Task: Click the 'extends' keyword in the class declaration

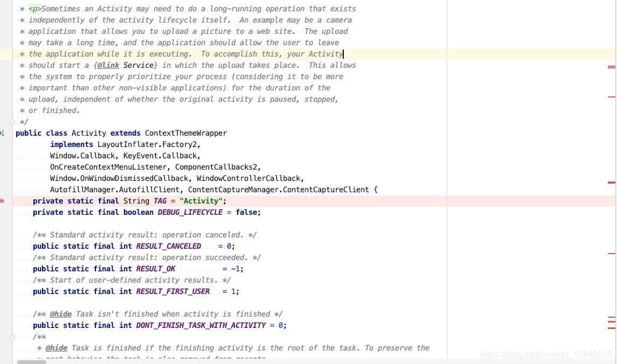Action: pyautogui.click(x=126, y=133)
